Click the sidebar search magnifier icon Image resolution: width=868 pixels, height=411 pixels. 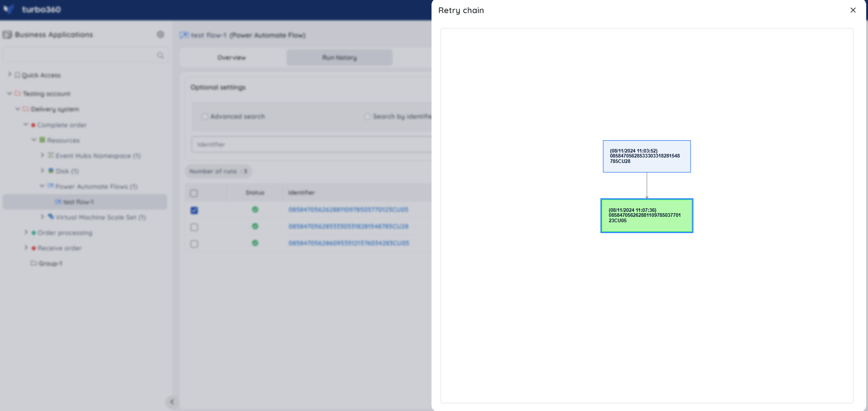click(160, 55)
